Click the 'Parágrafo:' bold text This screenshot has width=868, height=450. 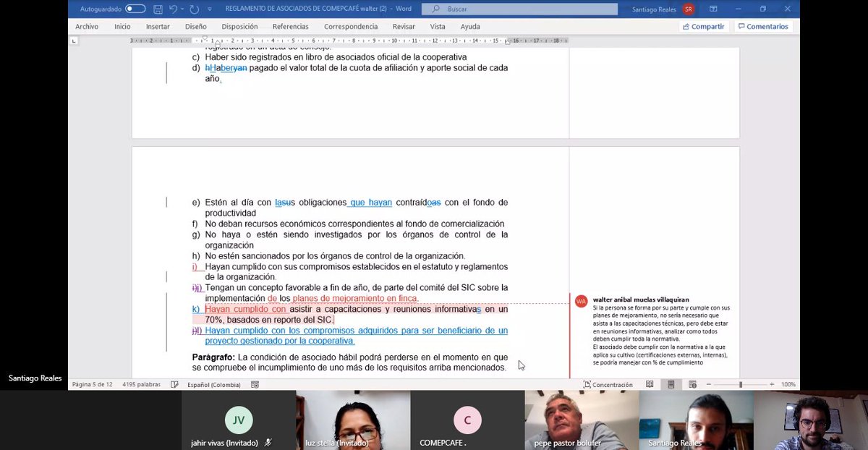(x=213, y=357)
